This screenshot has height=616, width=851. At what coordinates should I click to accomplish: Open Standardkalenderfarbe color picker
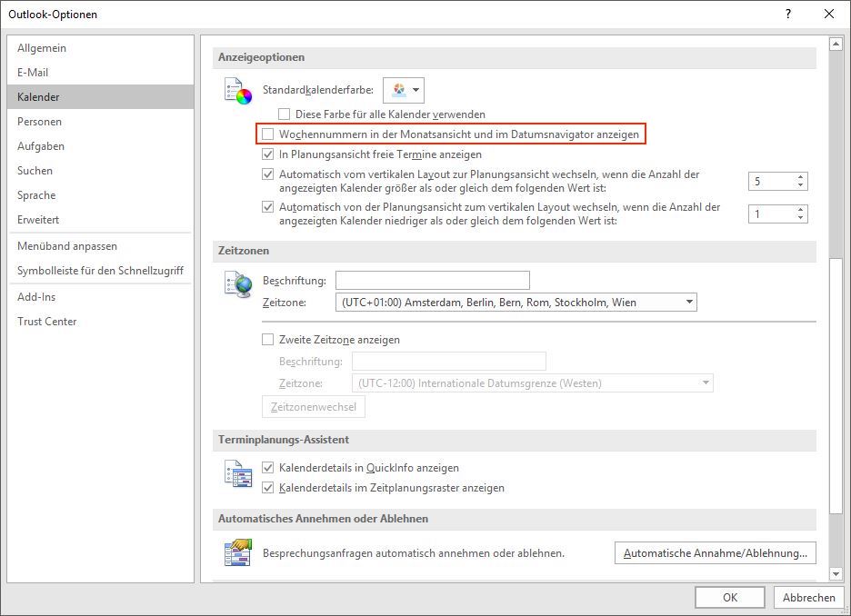tap(404, 90)
